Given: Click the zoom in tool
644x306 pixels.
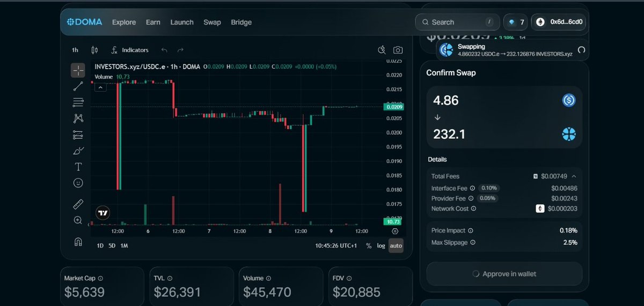Looking at the screenshot, I should point(78,220).
